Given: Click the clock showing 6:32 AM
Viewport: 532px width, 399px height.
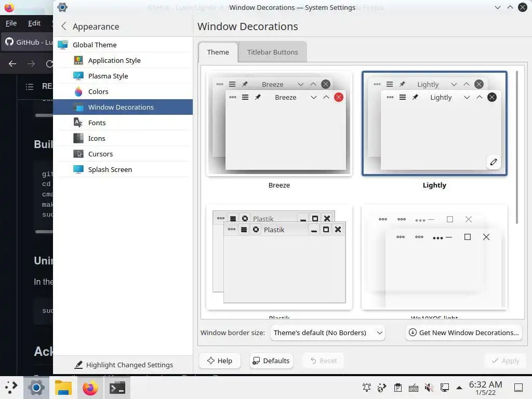Looking at the screenshot, I should click(486, 388).
